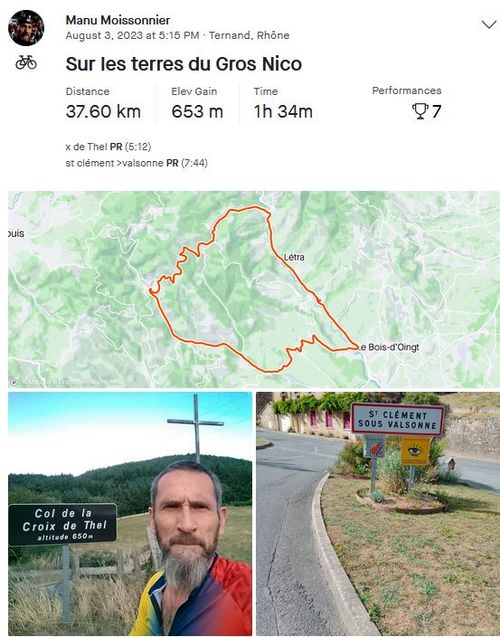The width and height of the screenshot is (500, 637).
Task: Open st clément >valsonne PR segment
Action: point(136,163)
